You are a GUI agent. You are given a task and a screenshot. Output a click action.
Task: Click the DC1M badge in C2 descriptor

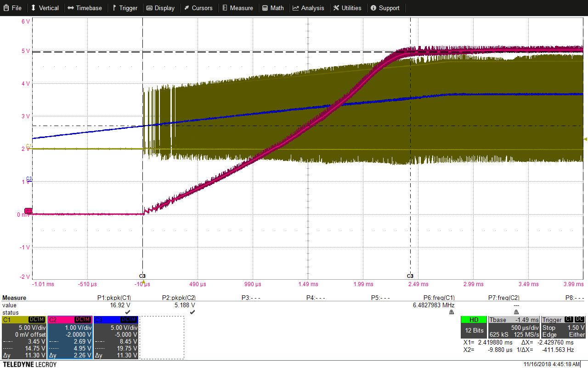point(83,319)
